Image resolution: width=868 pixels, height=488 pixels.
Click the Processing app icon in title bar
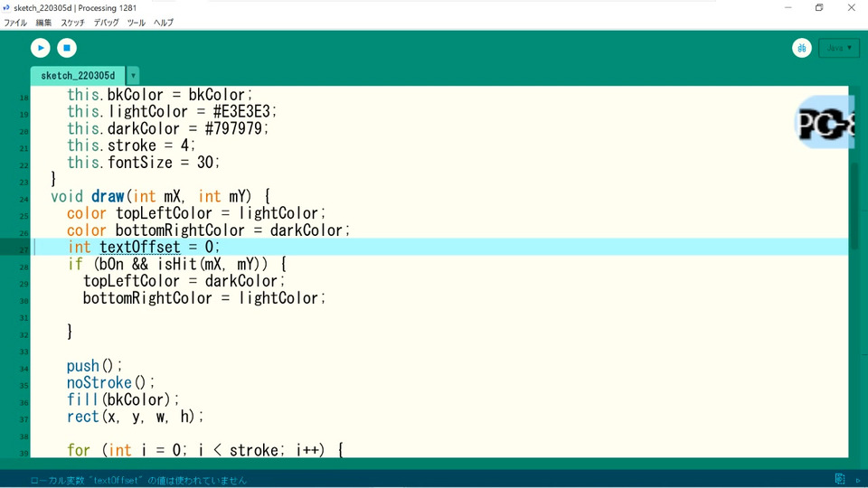pyautogui.click(x=6, y=8)
